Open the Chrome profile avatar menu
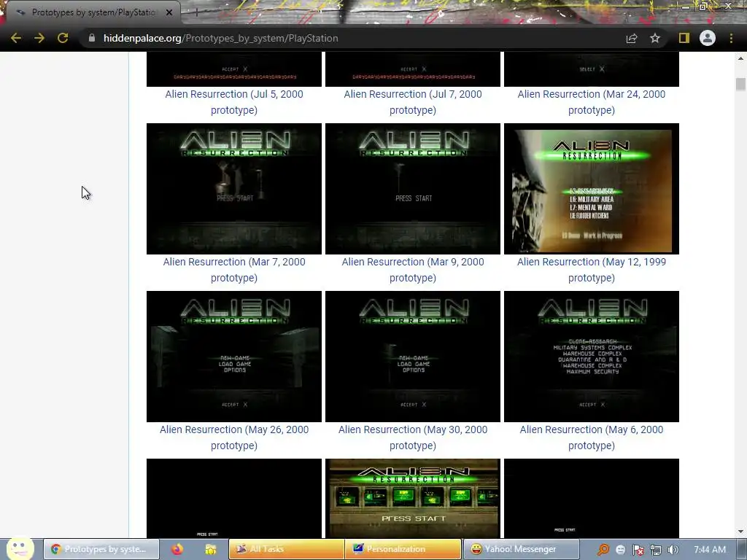 point(708,38)
